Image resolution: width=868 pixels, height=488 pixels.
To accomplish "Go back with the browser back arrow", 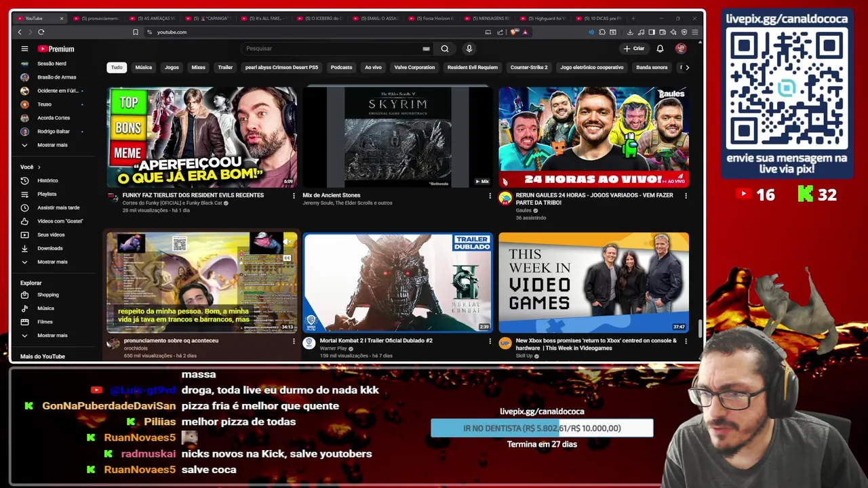I will coord(20,32).
